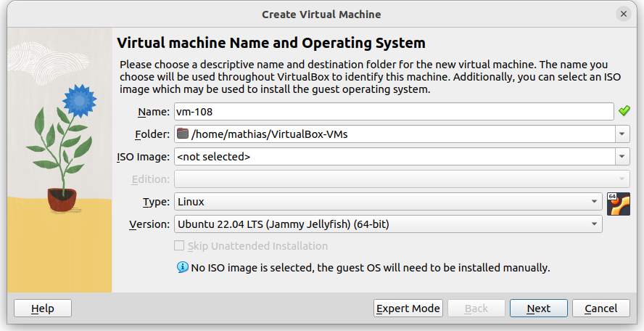
Task: Click the greyed-out Back button
Action: pos(476,308)
